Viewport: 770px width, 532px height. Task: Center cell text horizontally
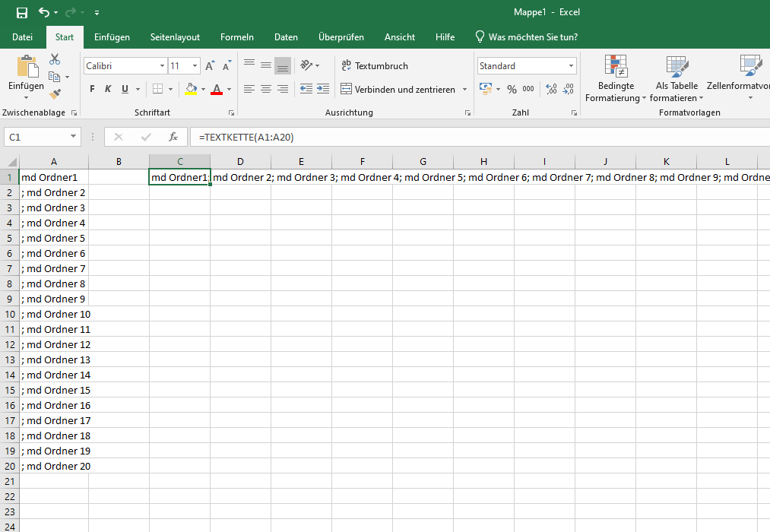click(266, 89)
